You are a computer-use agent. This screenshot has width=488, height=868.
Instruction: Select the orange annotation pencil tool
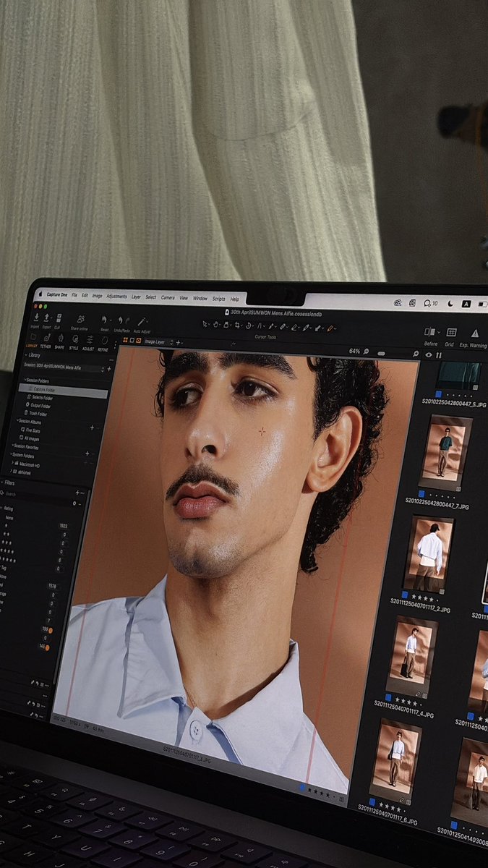tap(331, 328)
